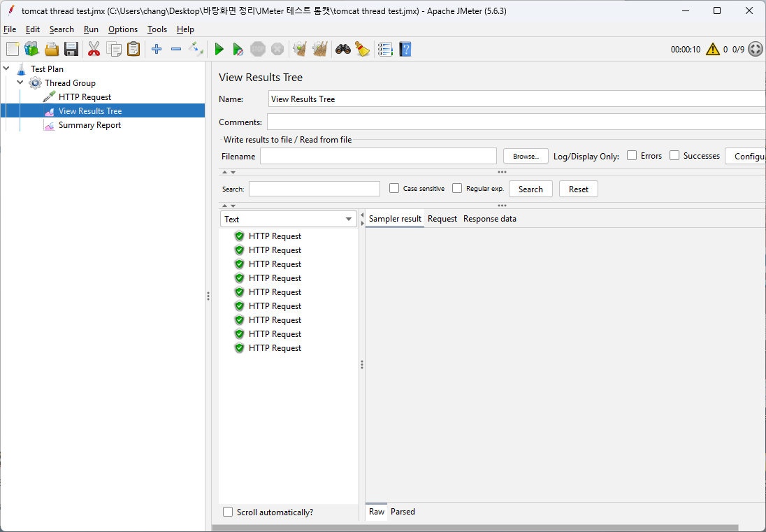Click the Copy icon in toolbar
The image size is (766, 532).
click(114, 49)
